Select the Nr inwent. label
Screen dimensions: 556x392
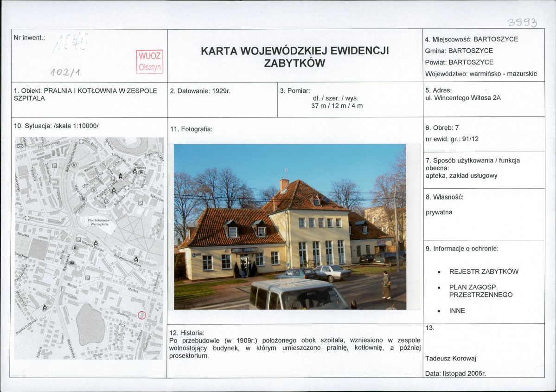pyautogui.click(x=29, y=38)
